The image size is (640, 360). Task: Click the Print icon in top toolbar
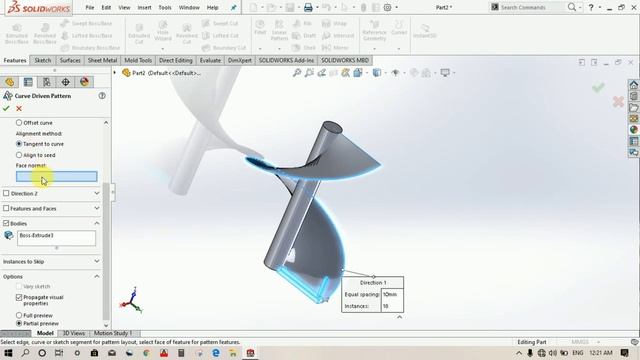(308, 7)
